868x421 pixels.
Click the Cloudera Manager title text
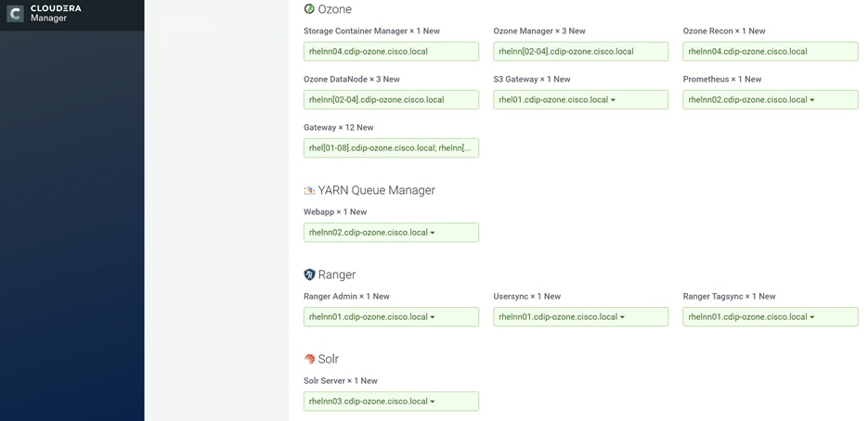[x=56, y=13]
